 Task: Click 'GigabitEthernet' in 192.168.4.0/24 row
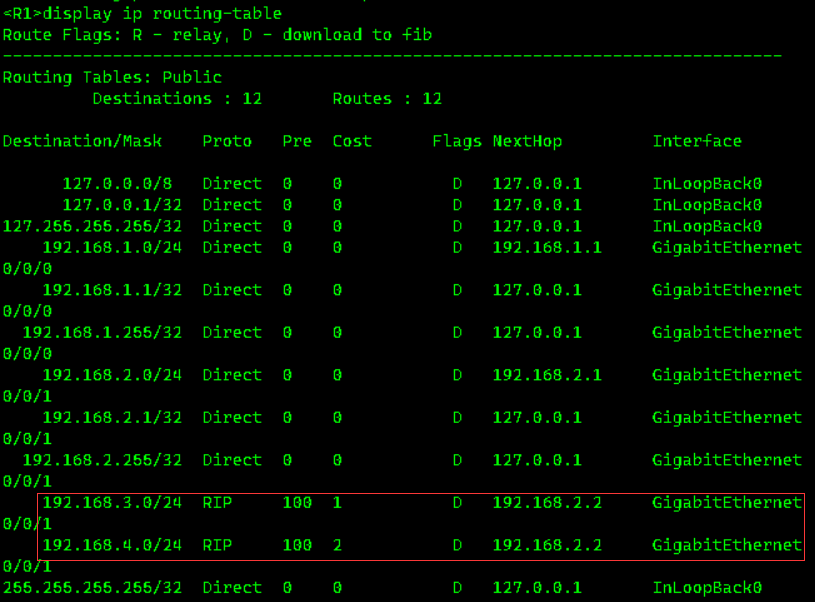[x=727, y=545]
